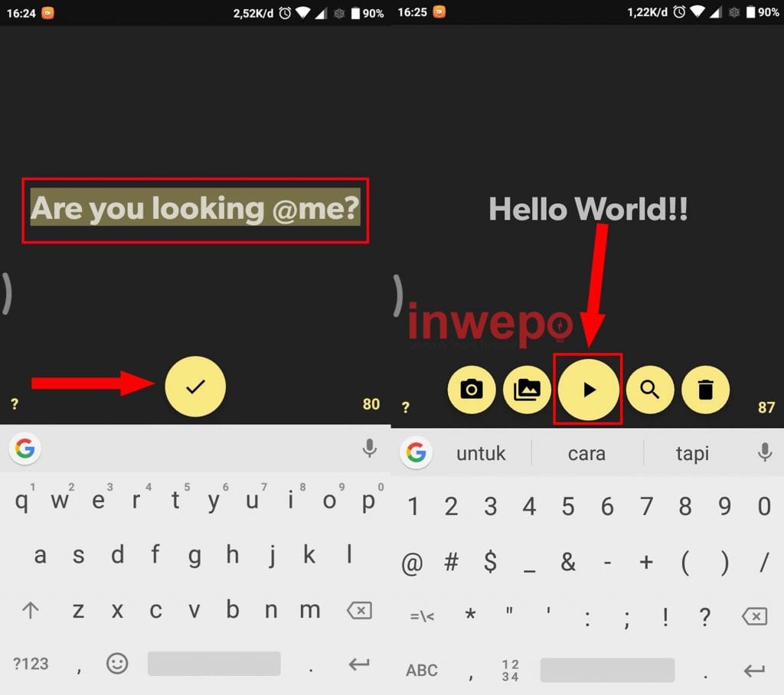Tap the 1234 numpad key

pyautogui.click(x=510, y=671)
